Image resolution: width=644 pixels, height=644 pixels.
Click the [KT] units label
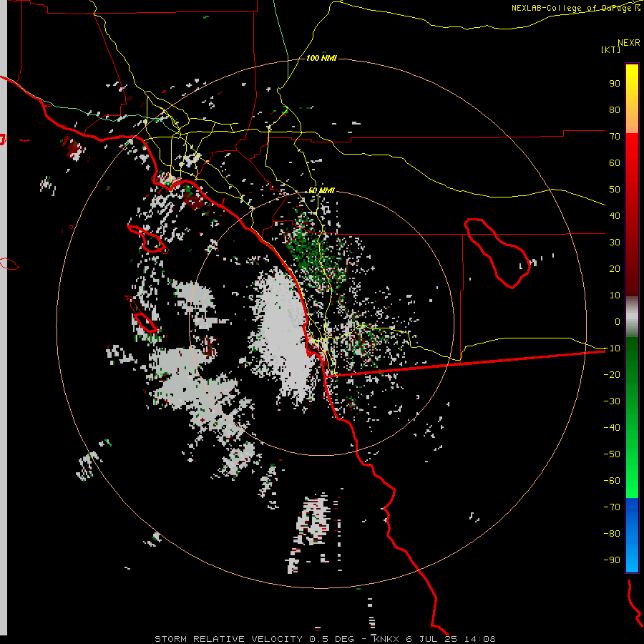click(611, 49)
